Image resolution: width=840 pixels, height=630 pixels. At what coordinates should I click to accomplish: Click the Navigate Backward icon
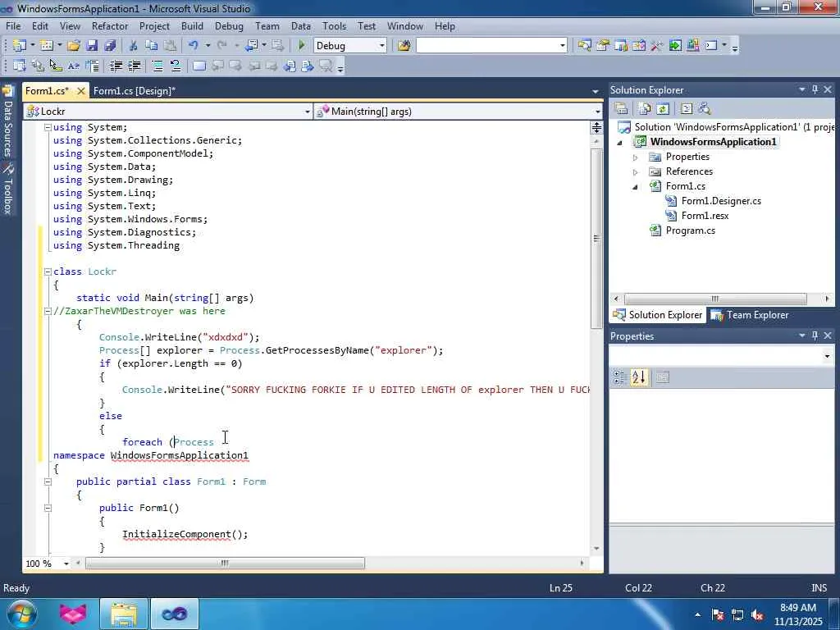coord(251,46)
